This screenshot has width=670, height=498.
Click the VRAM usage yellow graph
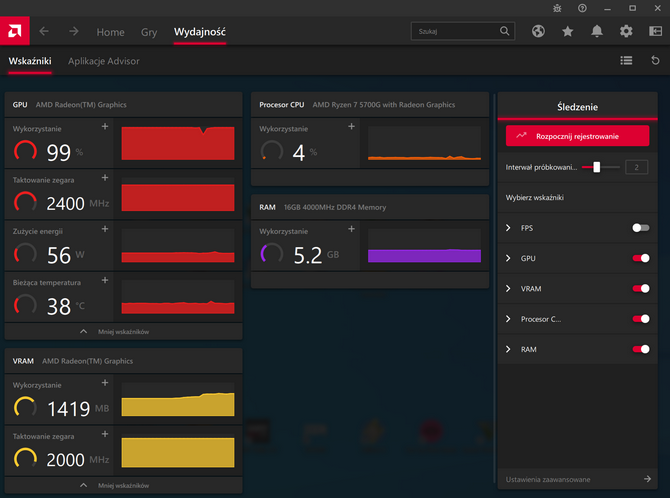tap(178, 400)
